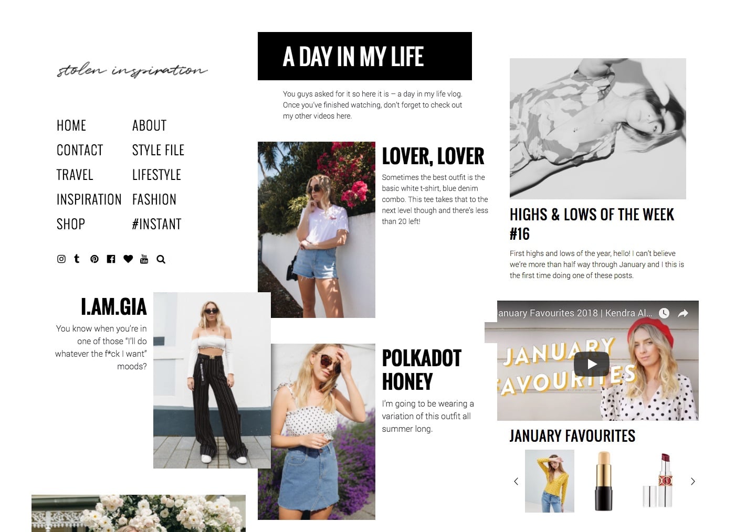Play the January Favourites video
Image resolution: width=756 pixels, height=532 pixels.
click(x=592, y=364)
